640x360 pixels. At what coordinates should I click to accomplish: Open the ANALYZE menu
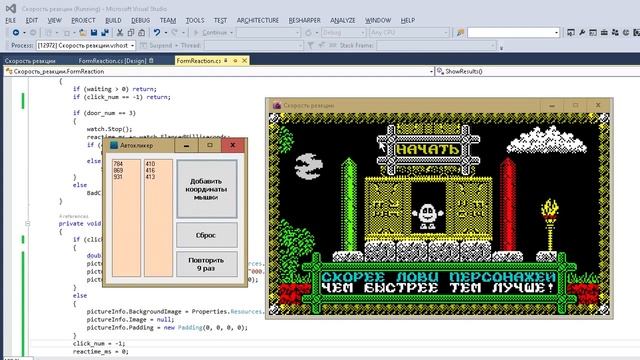(x=343, y=20)
